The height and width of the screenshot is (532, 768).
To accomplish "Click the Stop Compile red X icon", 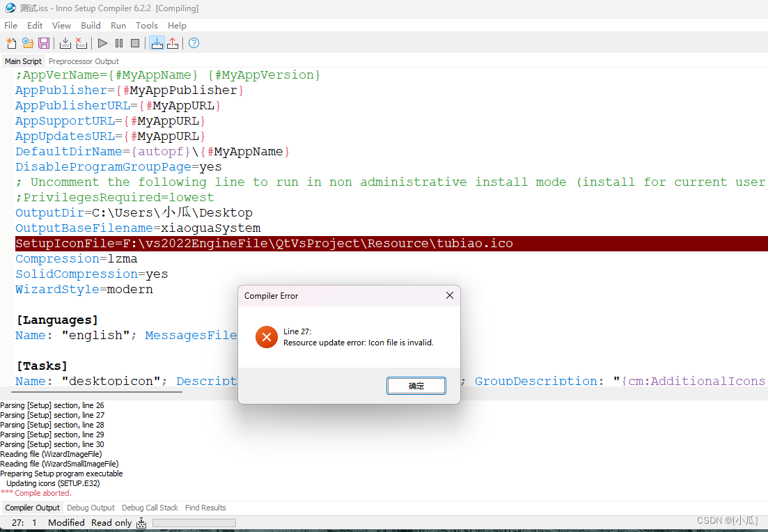I will (x=81, y=43).
